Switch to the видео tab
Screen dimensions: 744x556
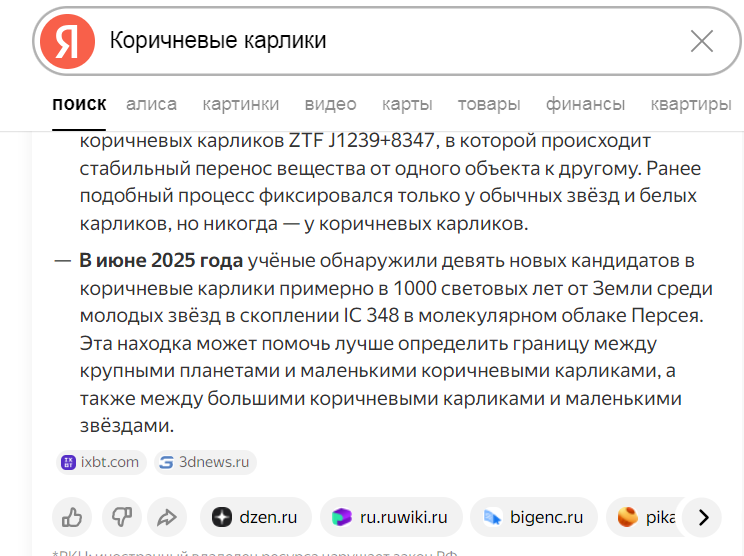330,104
